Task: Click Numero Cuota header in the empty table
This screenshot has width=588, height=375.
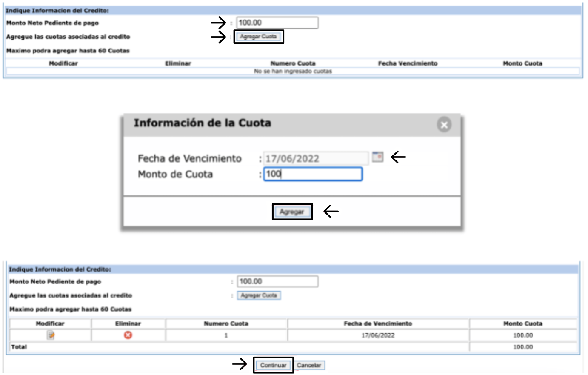Action: [293, 63]
